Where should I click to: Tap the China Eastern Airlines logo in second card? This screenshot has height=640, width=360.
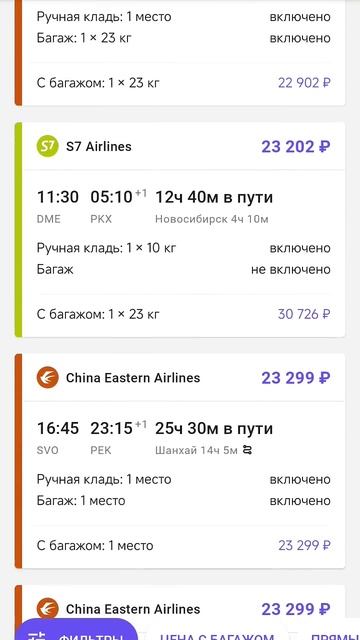click(48, 378)
